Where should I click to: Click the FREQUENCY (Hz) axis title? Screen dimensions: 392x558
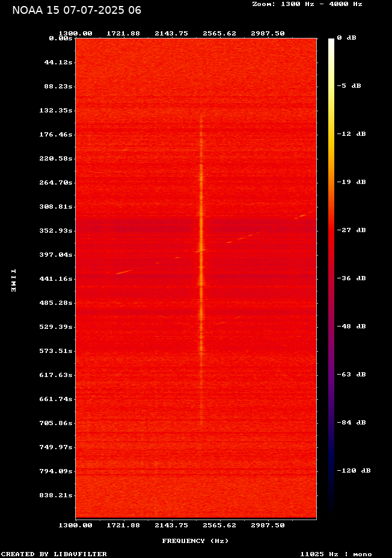point(195,541)
